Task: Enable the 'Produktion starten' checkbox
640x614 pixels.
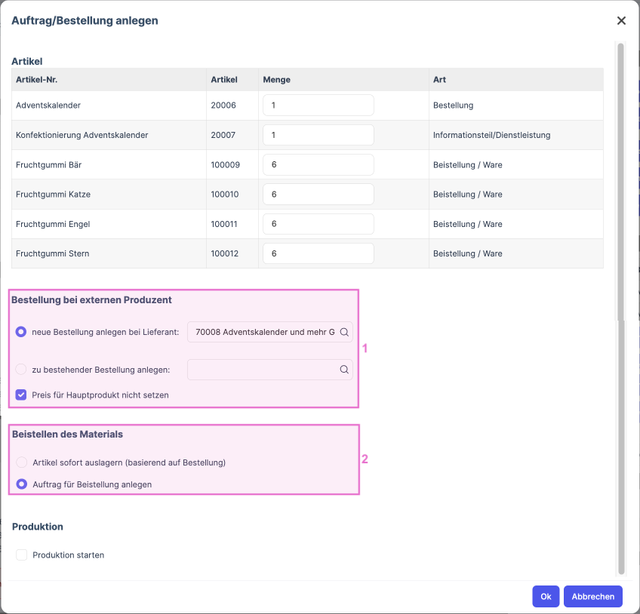Action: [21, 555]
